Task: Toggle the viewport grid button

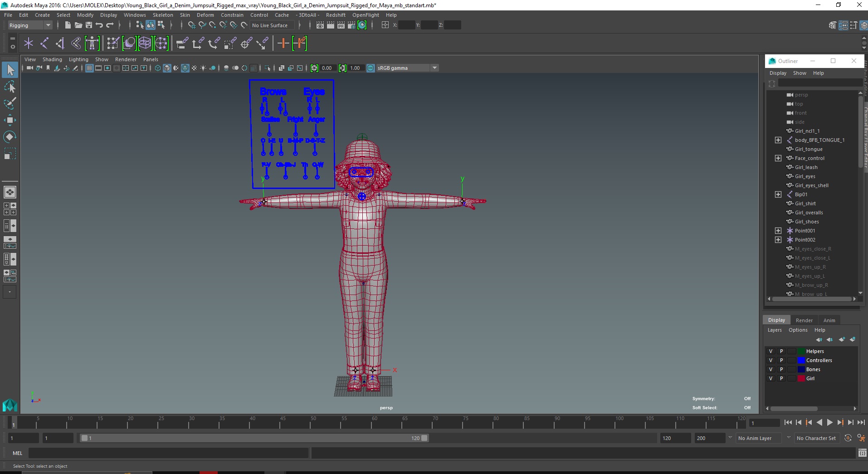Action: point(89,68)
